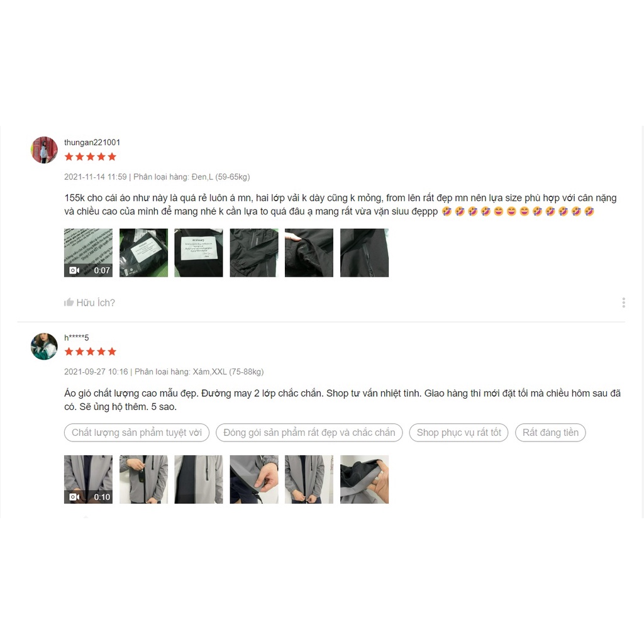The height and width of the screenshot is (644, 644).
Task: Open the photo of the white label card on black
Action: [199, 253]
